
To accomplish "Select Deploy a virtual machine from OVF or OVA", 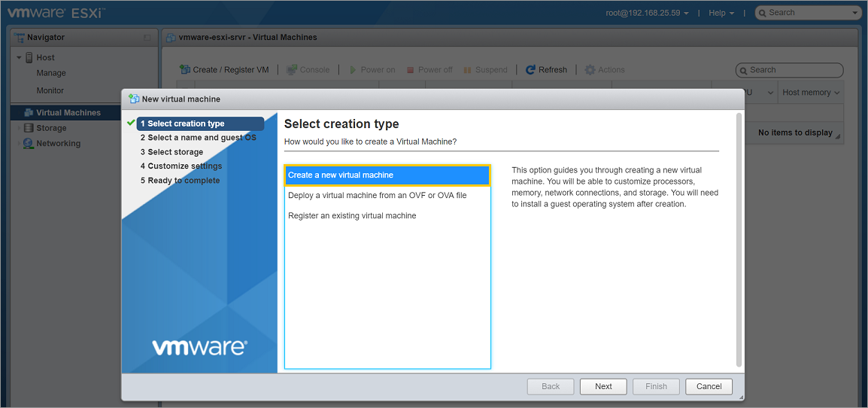I will pyautogui.click(x=377, y=195).
